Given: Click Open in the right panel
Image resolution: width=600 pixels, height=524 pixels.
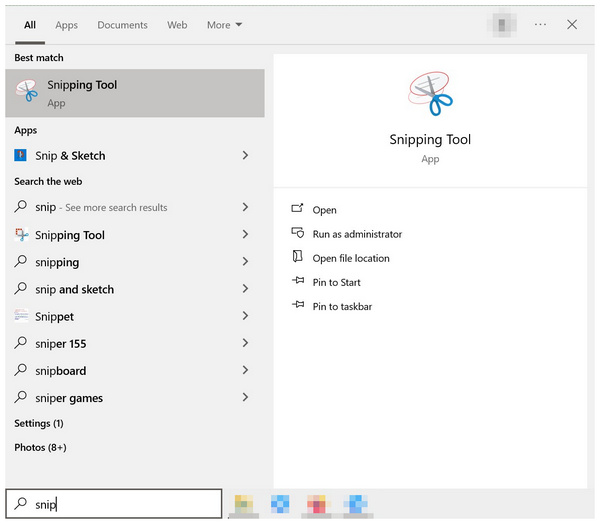Looking at the screenshot, I should coord(324,210).
